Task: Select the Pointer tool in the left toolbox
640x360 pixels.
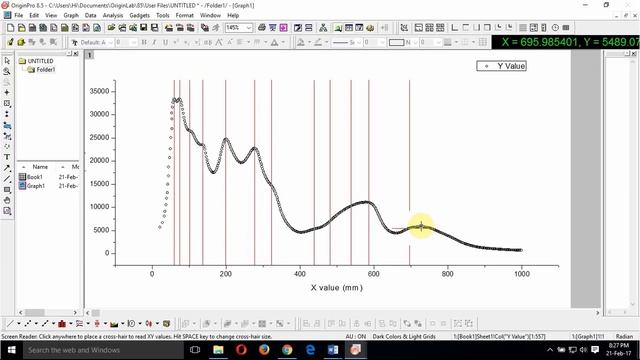Action: (x=7, y=61)
